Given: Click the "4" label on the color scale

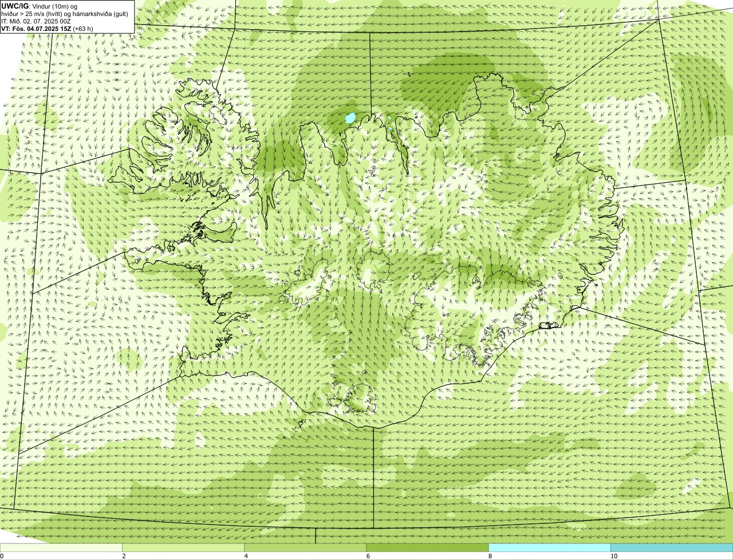Looking at the screenshot, I should click(x=246, y=556).
